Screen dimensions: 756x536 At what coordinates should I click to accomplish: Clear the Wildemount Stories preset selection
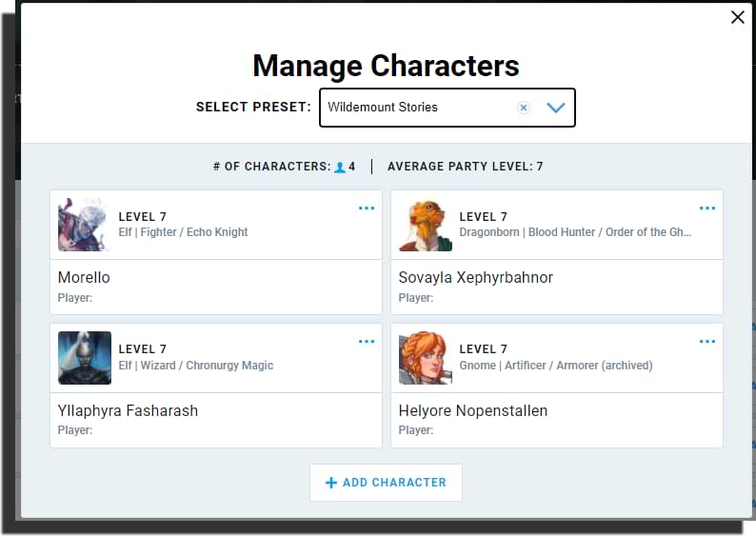[x=523, y=108]
